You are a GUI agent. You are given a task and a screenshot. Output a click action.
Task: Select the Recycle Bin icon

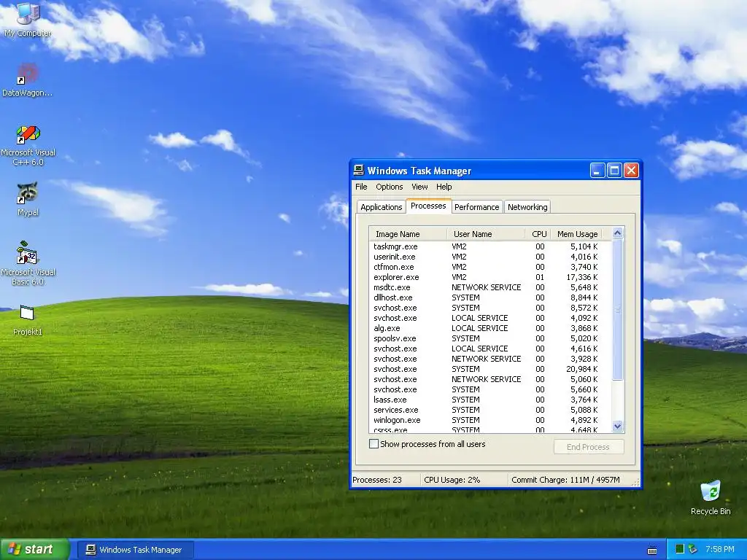[x=711, y=498]
